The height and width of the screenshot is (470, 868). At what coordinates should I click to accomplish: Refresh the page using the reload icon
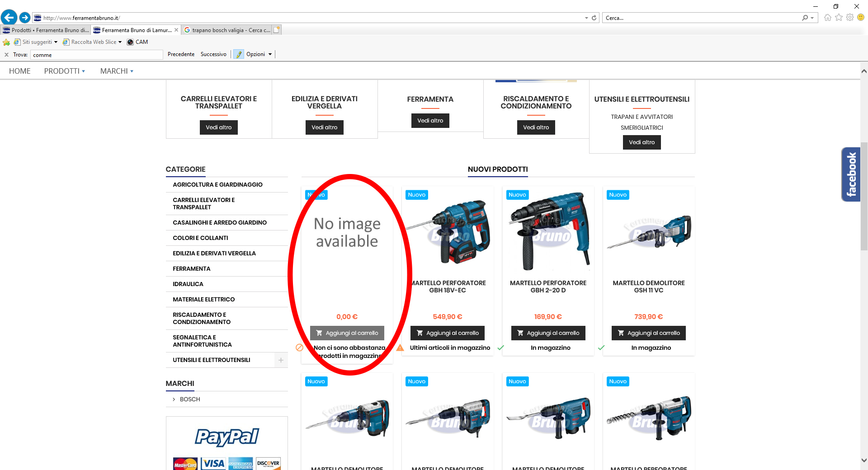click(x=594, y=18)
